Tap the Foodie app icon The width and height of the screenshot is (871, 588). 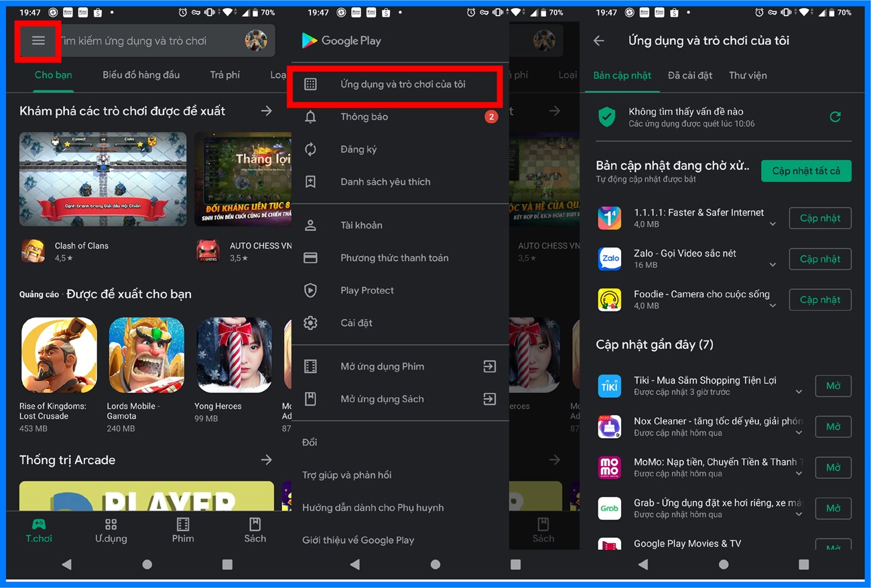tap(609, 299)
